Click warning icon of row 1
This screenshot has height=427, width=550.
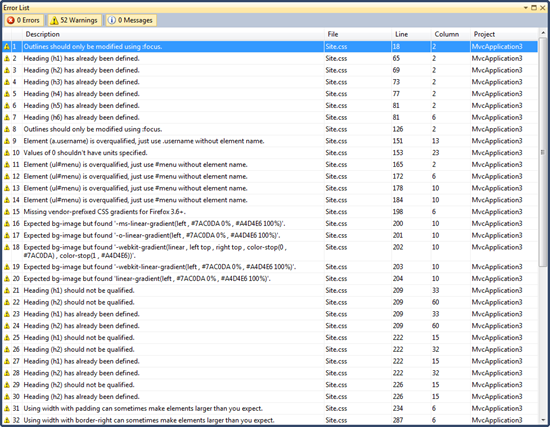pos(7,47)
